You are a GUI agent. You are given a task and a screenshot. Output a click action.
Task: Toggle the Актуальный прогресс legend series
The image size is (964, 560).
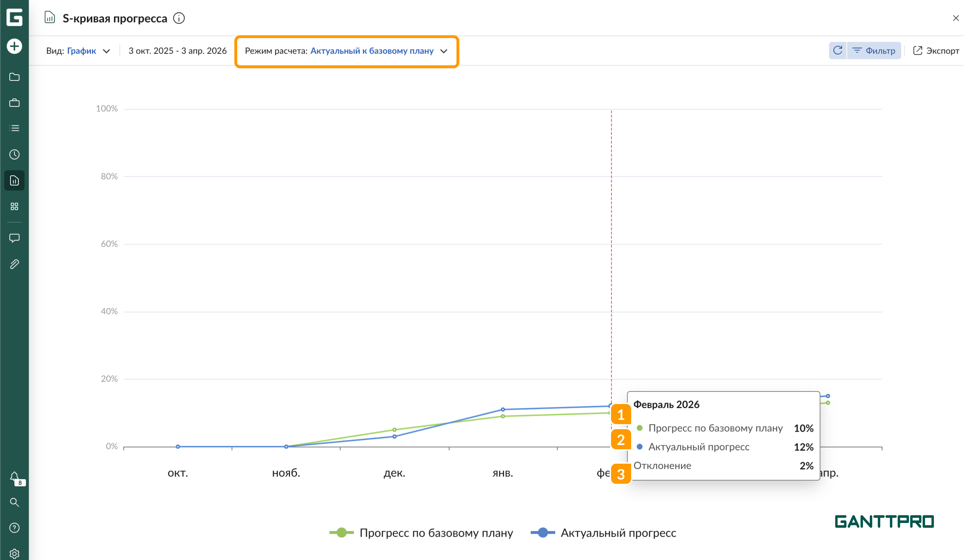tap(603, 532)
